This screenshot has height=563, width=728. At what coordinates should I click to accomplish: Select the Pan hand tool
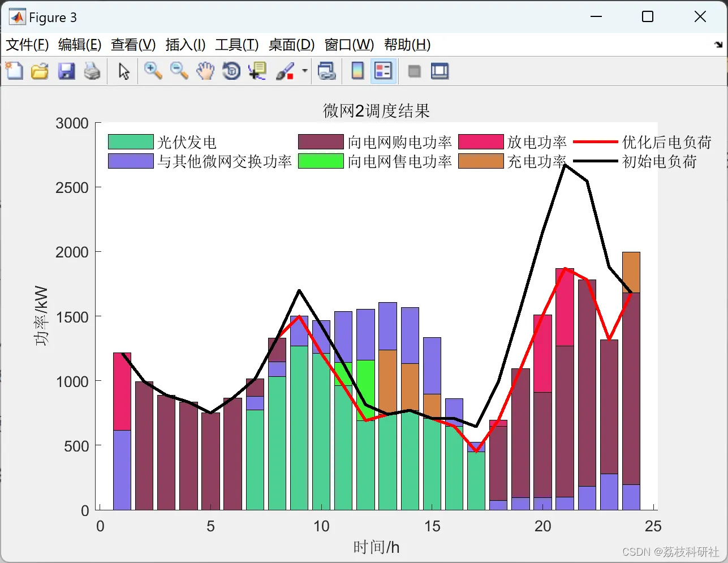click(x=205, y=71)
